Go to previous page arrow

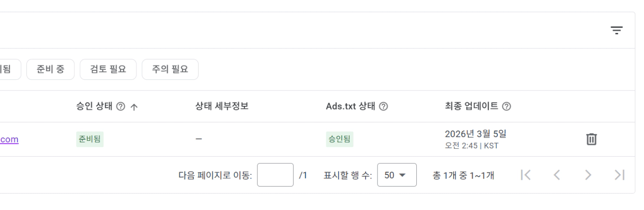557,175
